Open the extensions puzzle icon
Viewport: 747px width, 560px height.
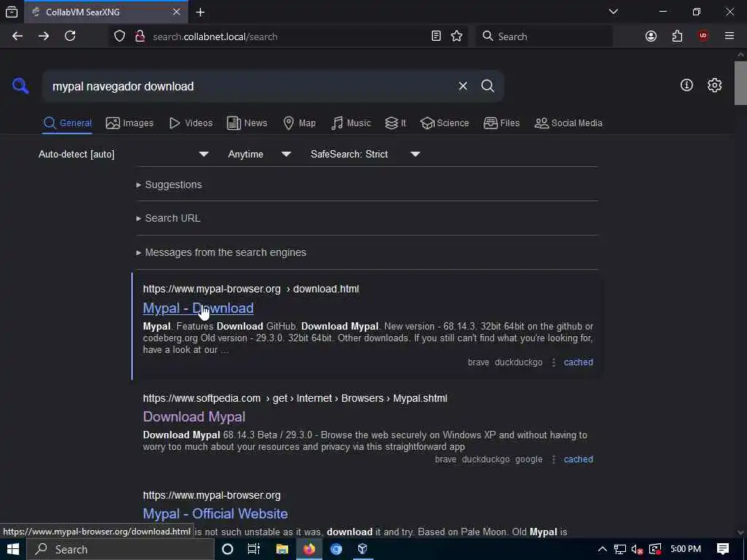[x=677, y=36]
